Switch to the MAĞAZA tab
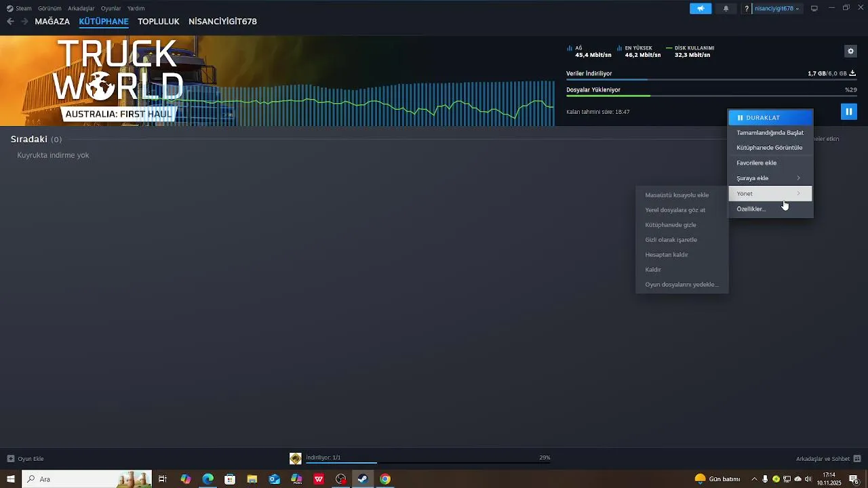The width and height of the screenshot is (868, 488). point(52,21)
